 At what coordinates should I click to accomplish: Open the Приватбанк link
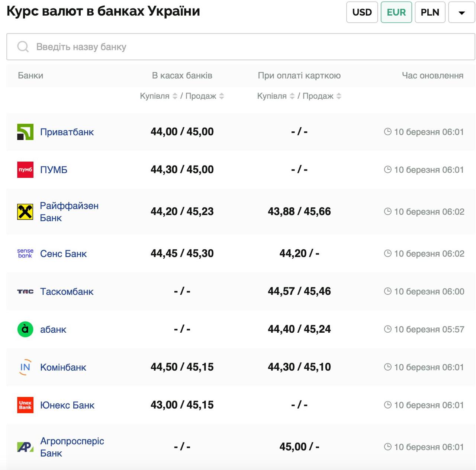tap(67, 132)
